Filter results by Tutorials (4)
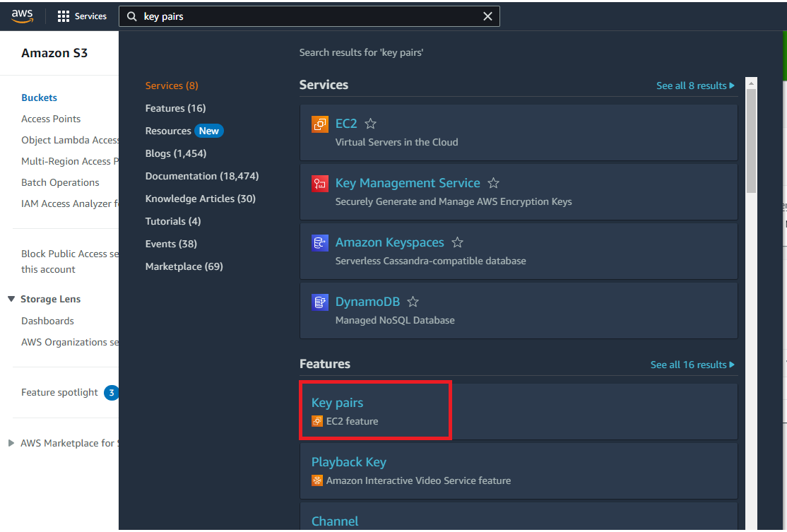The height and width of the screenshot is (532, 787). pyautogui.click(x=172, y=221)
